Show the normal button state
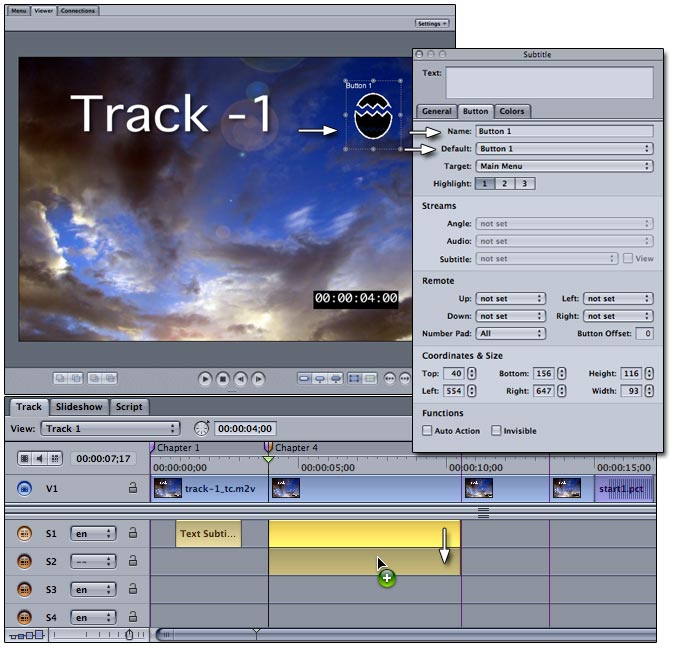This screenshot has width=678, height=648. pos(304,379)
